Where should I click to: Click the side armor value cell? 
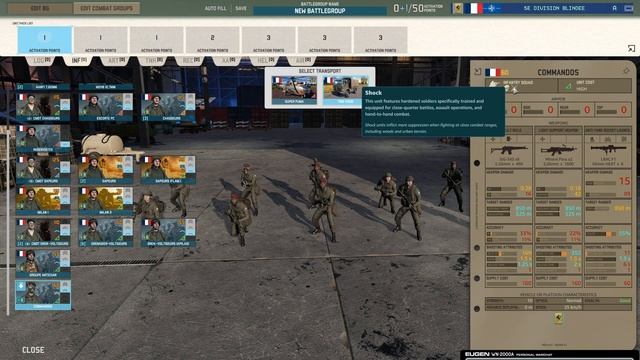[x=539, y=110]
